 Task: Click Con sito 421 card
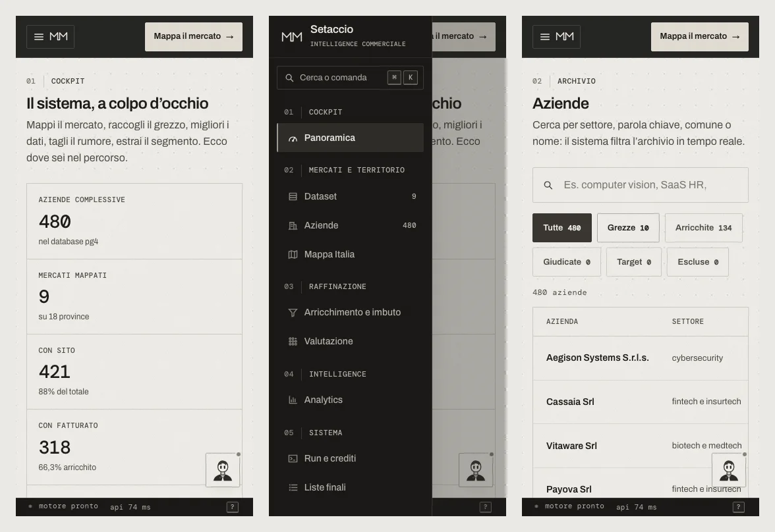(x=134, y=371)
